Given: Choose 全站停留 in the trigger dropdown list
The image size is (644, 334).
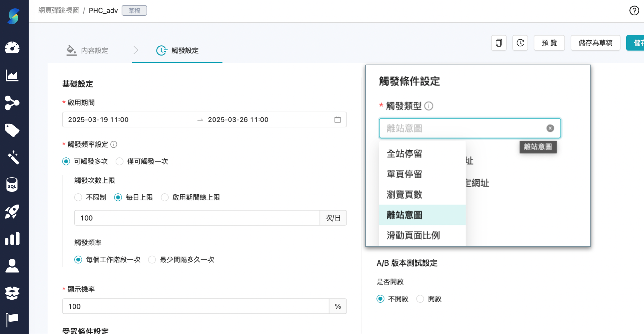Looking at the screenshot, I should point(404,154).
